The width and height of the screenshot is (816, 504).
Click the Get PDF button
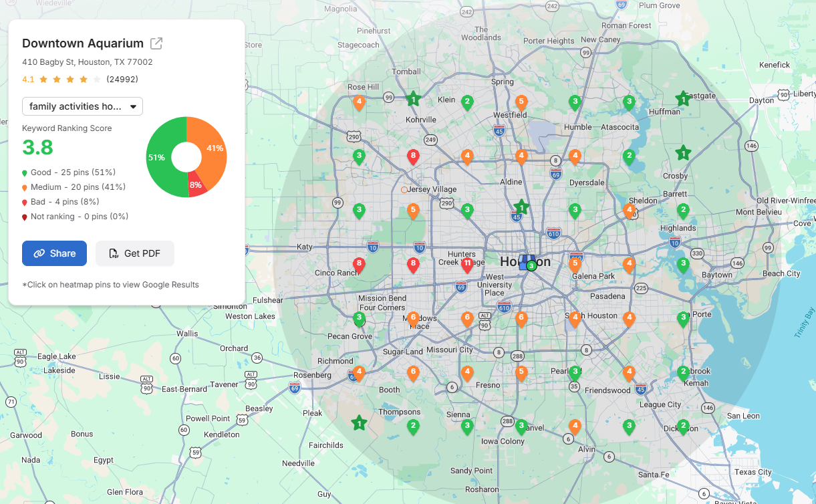(134, 253)
